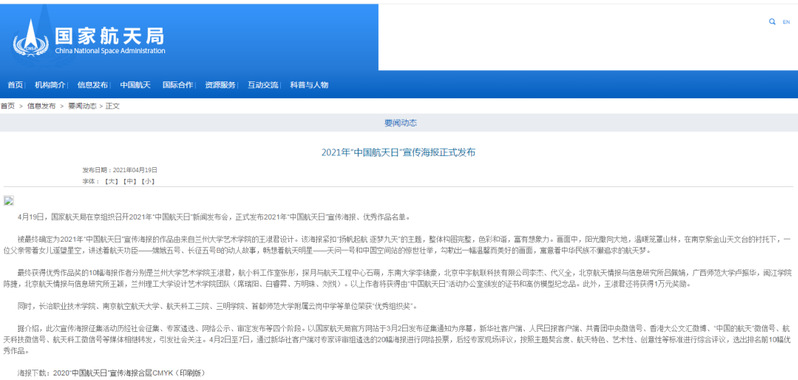The height and width of the screenshot is (380, 798).
Task: Click 首页 breadcrumb link
Action: tap(7, 106)
